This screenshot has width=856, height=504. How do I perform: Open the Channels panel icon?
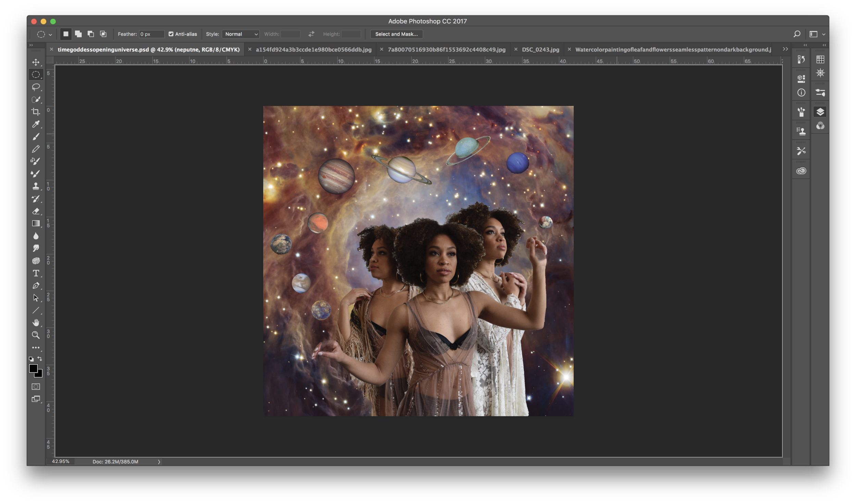pos(820,126)
